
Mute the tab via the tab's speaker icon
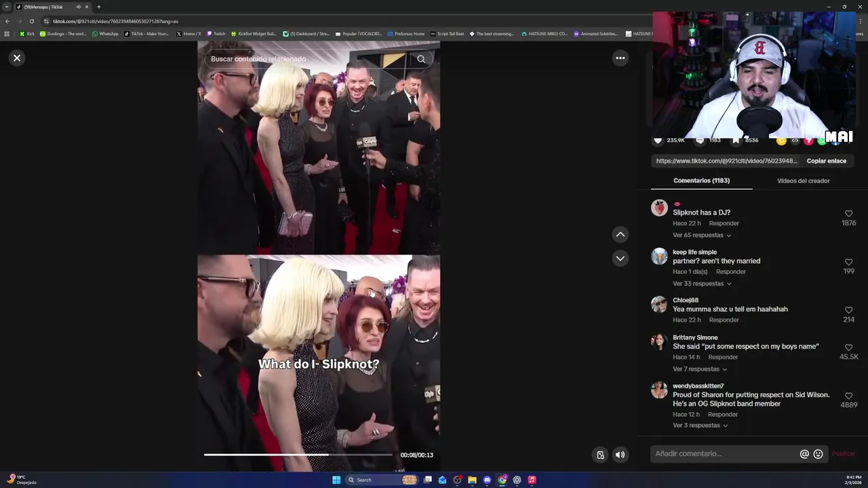pos(78,7)
